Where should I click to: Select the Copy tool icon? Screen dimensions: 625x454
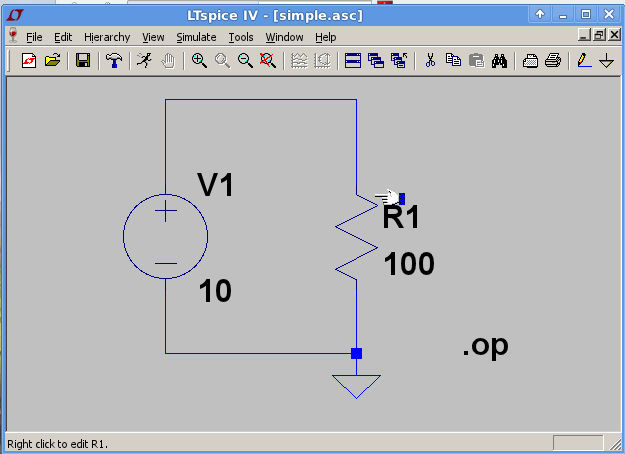(x=453, y=61)
